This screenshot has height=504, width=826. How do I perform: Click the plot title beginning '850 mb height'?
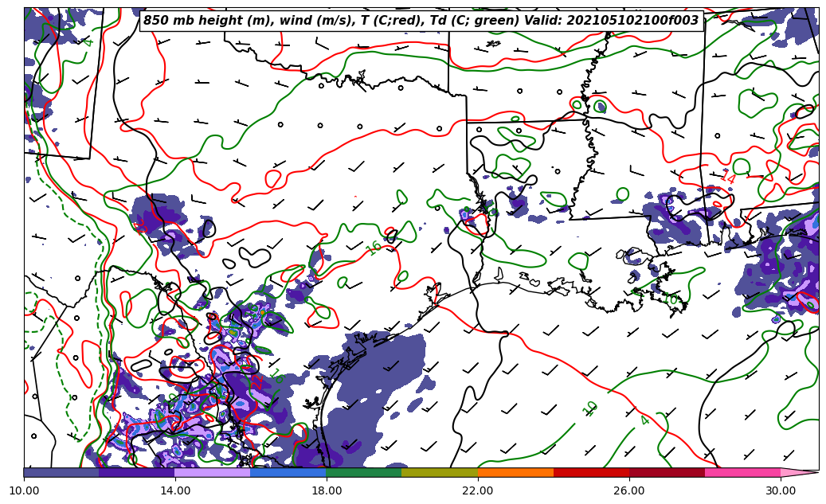(x=421, y=21)
